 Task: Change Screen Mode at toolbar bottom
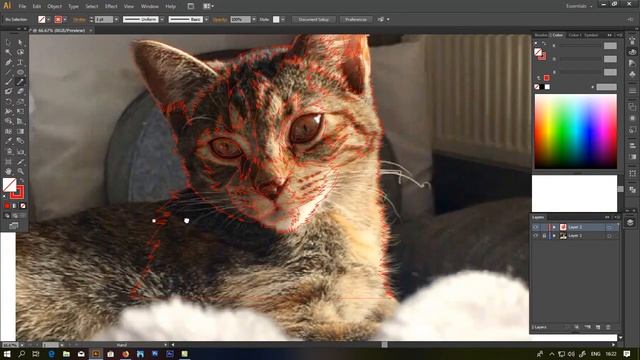[13, 225]
